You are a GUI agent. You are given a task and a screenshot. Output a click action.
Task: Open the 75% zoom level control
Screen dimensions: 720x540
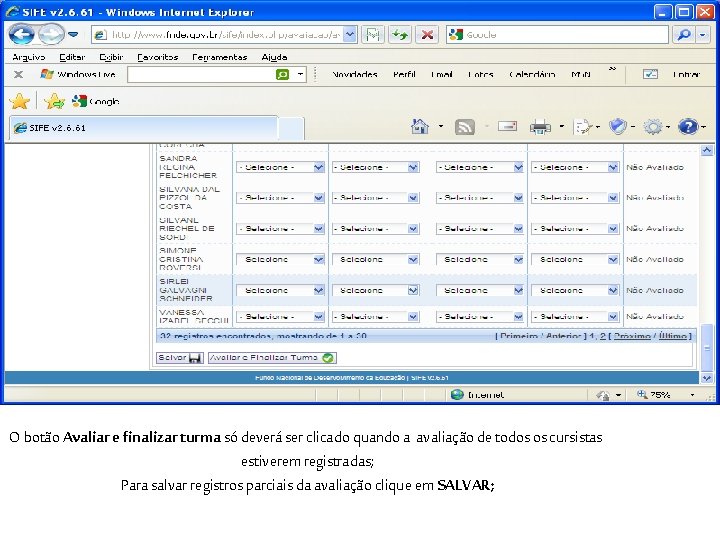(665, 394)
